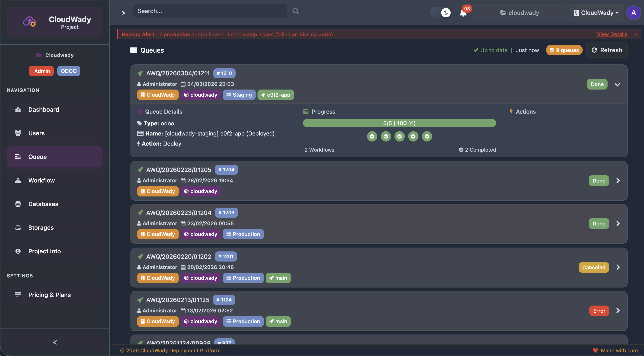Open the Dashboard navigation icon
The image size is (644, 356).
pos(18,110)
